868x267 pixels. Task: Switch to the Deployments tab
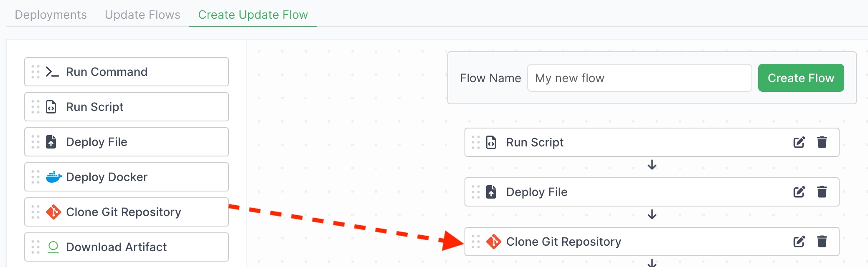click(x=51, y=15)
